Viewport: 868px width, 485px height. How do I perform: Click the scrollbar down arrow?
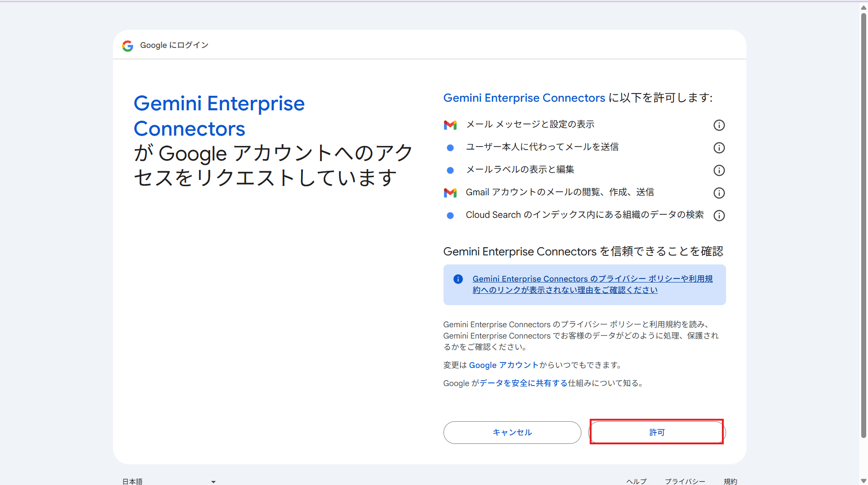pos(863,480)
